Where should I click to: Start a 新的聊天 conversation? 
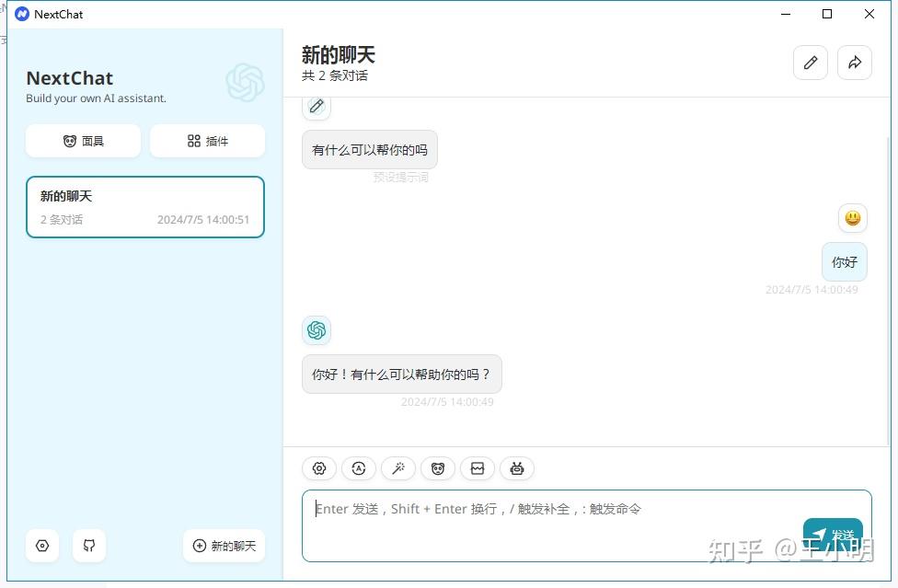(x=223, y=545)
